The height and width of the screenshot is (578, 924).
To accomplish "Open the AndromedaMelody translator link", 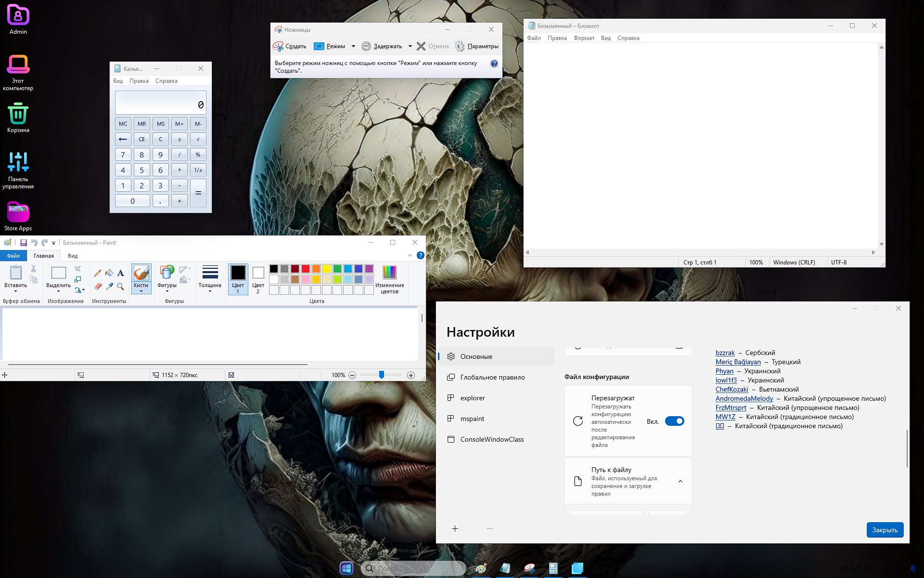I will [x=744, y=398].
